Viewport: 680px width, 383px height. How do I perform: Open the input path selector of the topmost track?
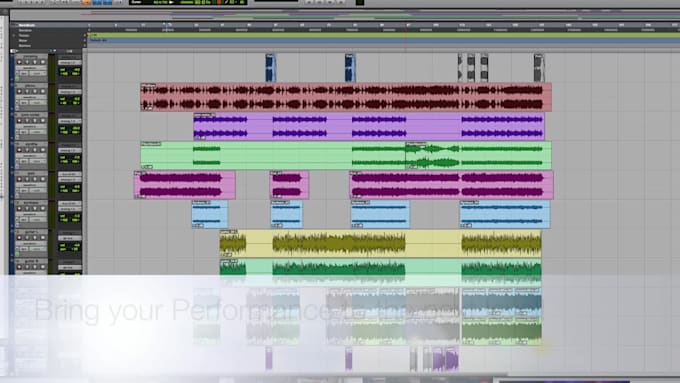[x=70, y=57]
